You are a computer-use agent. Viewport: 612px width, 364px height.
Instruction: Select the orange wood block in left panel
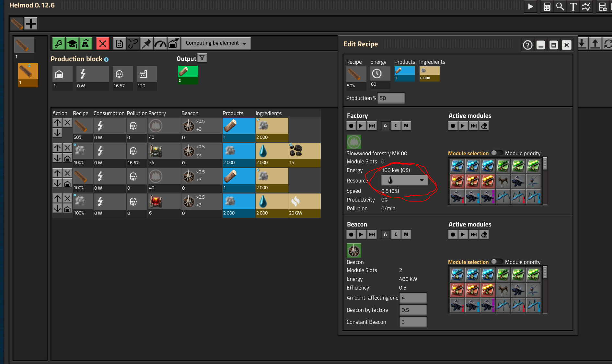28,75
